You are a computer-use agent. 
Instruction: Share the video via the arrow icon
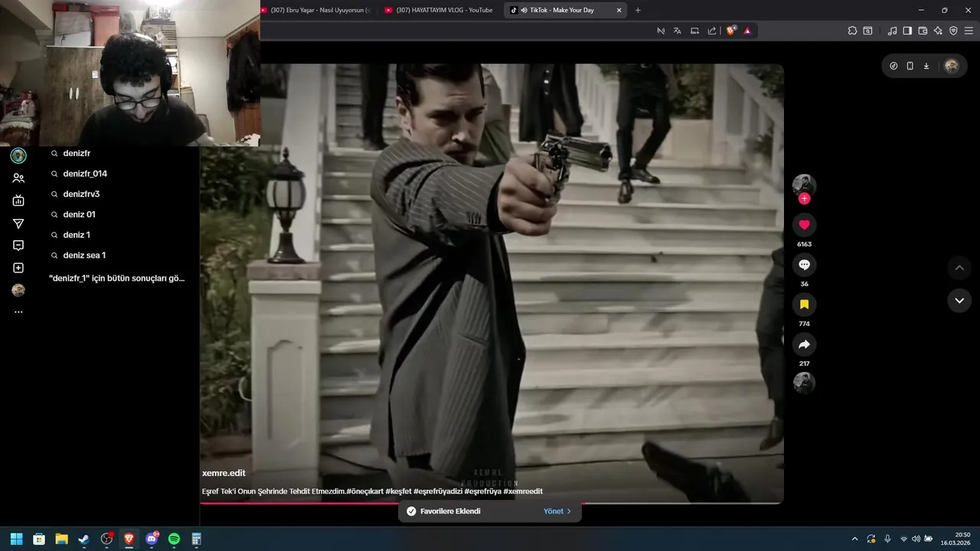tap(804, 344)
